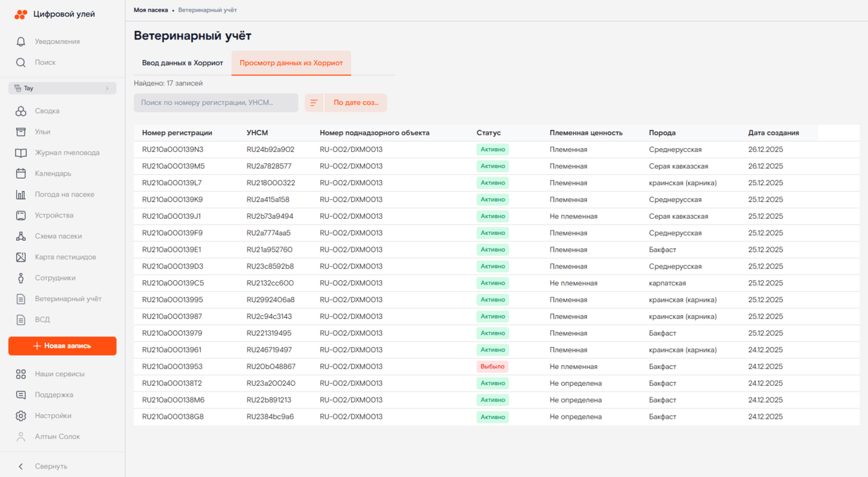Click the sort order icon button

[x=314, y=103]
